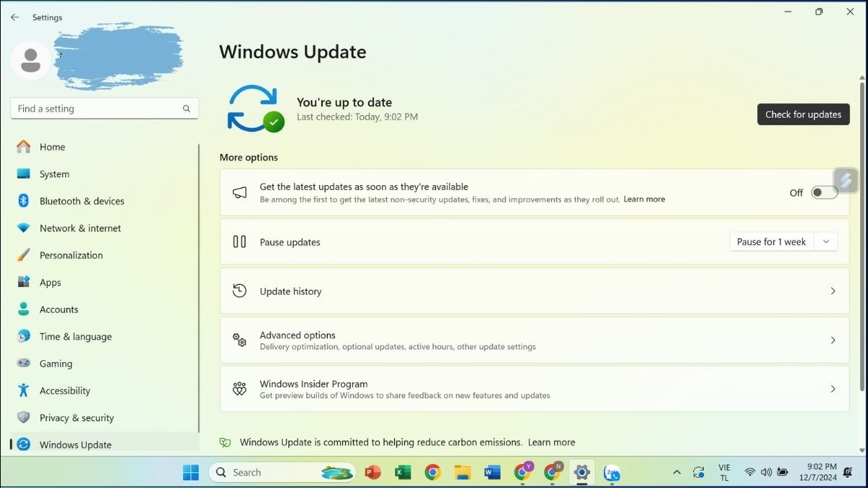Click the sync status icon with green checkmark
868x488 pixels.
[255, 108]
